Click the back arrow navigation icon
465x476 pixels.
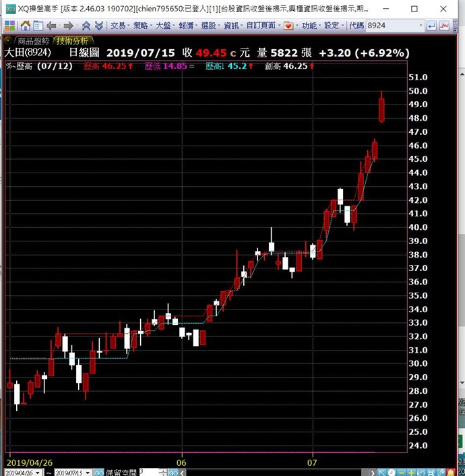(51, 26)
